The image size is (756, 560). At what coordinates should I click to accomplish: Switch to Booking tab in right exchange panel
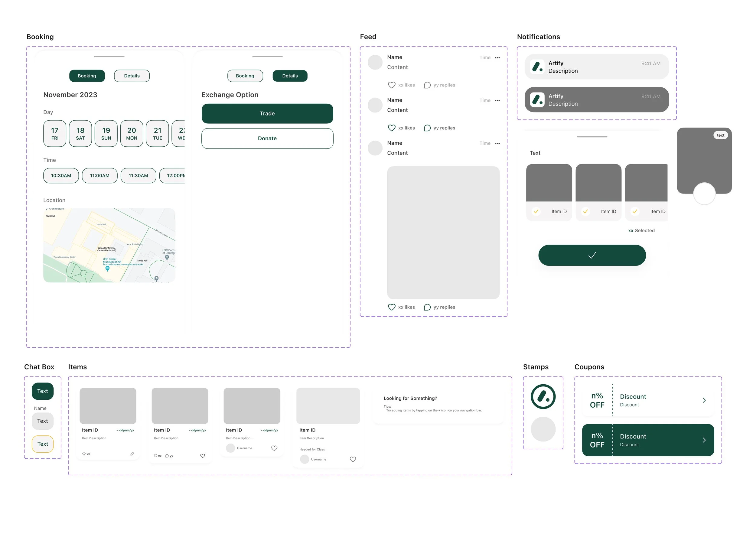[245, 76]
